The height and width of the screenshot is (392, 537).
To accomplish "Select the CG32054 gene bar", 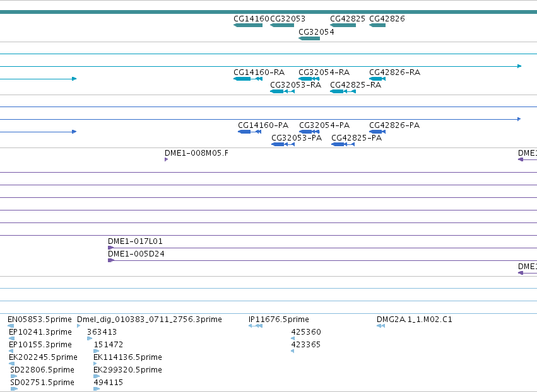I will (x=309, y=38).
